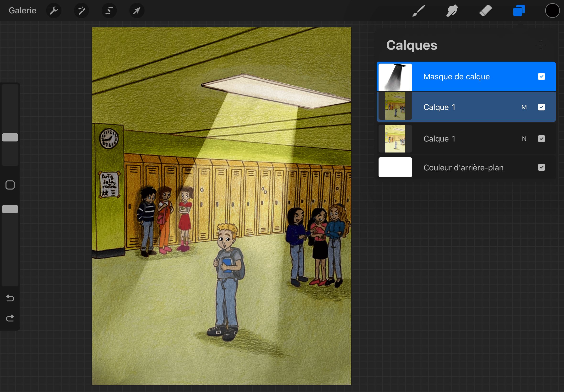The height and width of the screenshot is (392, 564).
Task: Select the Selection S tool
Action: (x=109, y=11)
